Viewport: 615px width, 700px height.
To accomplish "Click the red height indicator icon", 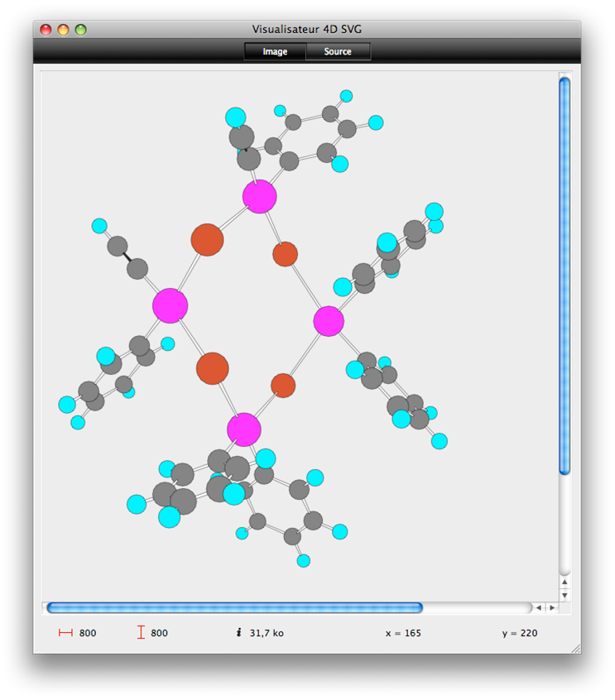I will [x=141, y=633].
